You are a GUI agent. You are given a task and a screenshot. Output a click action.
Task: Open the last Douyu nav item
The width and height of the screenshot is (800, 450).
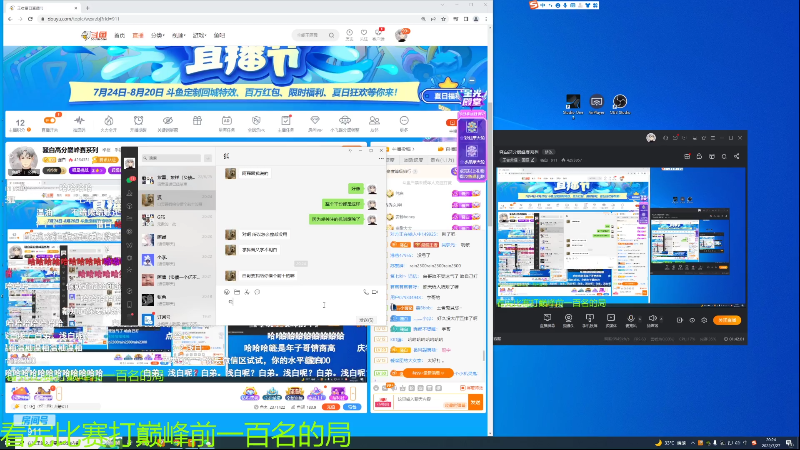click(219, 35)
